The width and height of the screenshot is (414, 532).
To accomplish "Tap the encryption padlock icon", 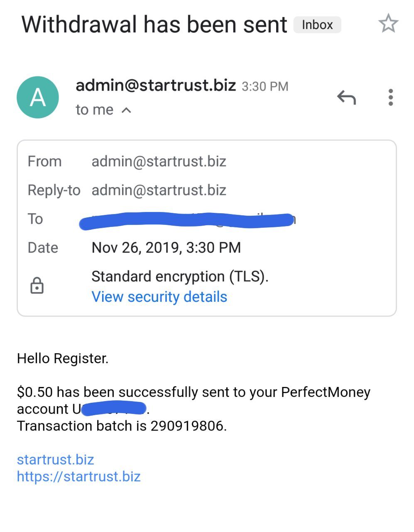I will (37, 286).
